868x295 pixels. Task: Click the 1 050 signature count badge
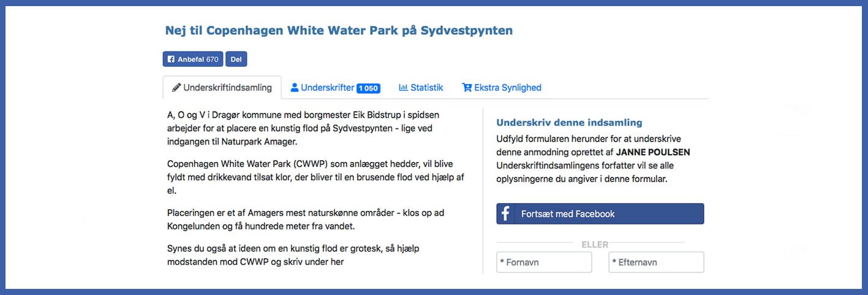369,88
